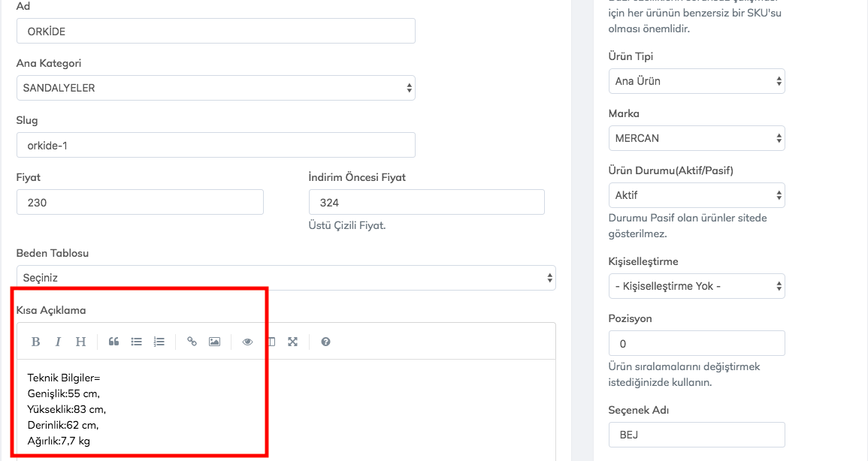Expand the Beden Tablosu dropdown

tap(286, 278)
